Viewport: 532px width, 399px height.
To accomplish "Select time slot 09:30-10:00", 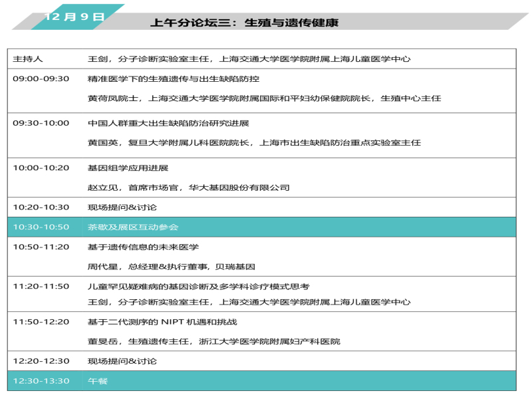I will click(x=41, y=123).
